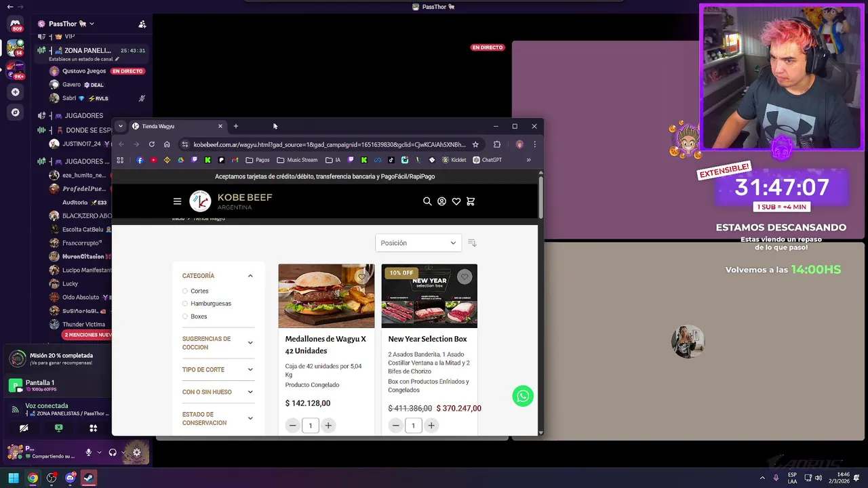
Task: Invite people icon next to PassThor
Action: 142,24
